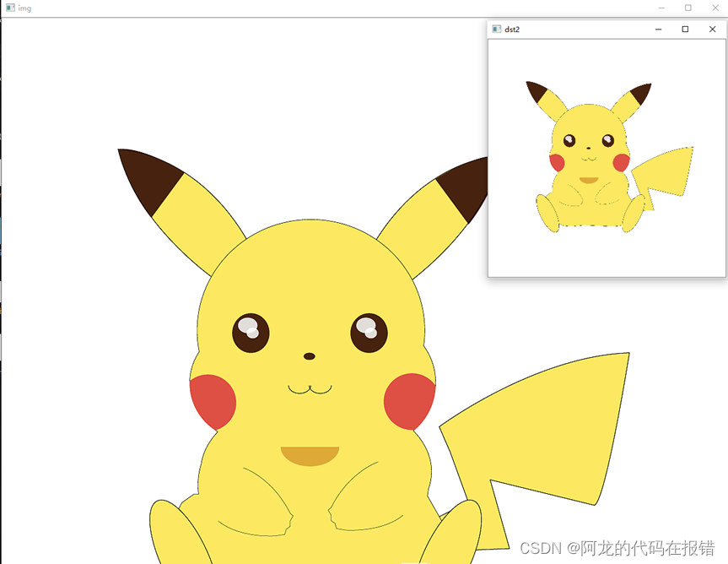Minimize the img window

(661, 8)
